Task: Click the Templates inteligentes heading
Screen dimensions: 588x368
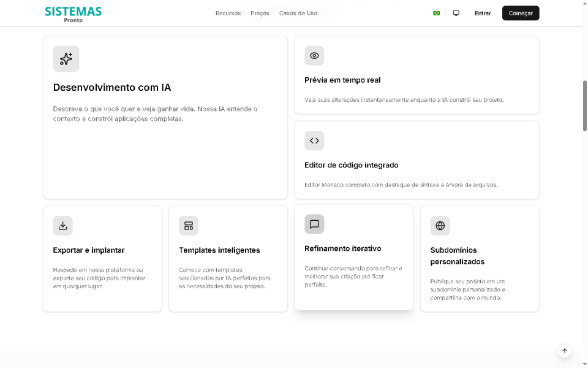Action: tap(219, 250)
